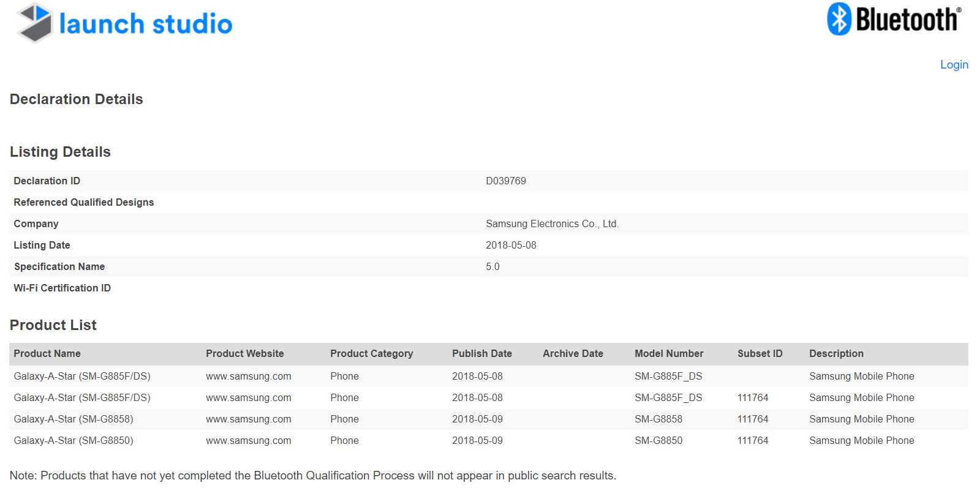
Task: Select the Model Number column header
Action: pyautogui.click(x=669, y=353)
